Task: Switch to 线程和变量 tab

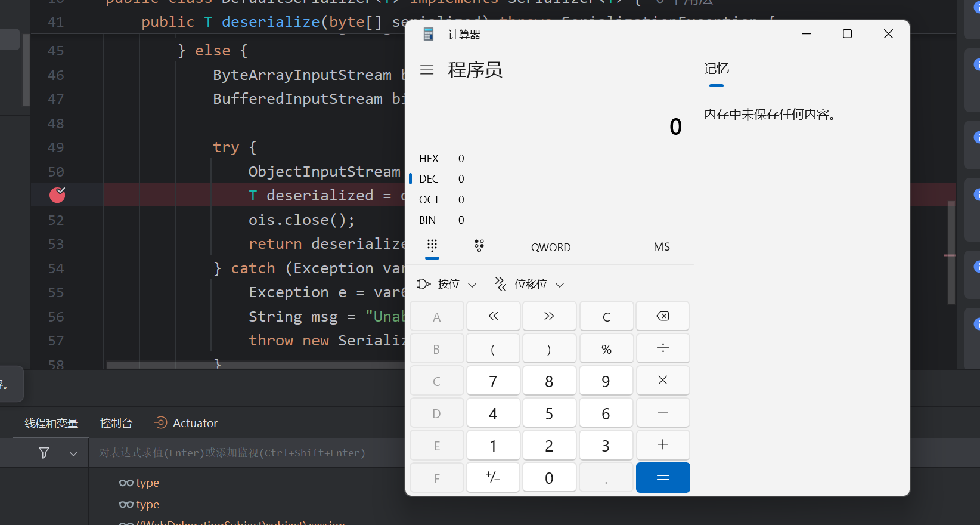Action: (51, 423)
